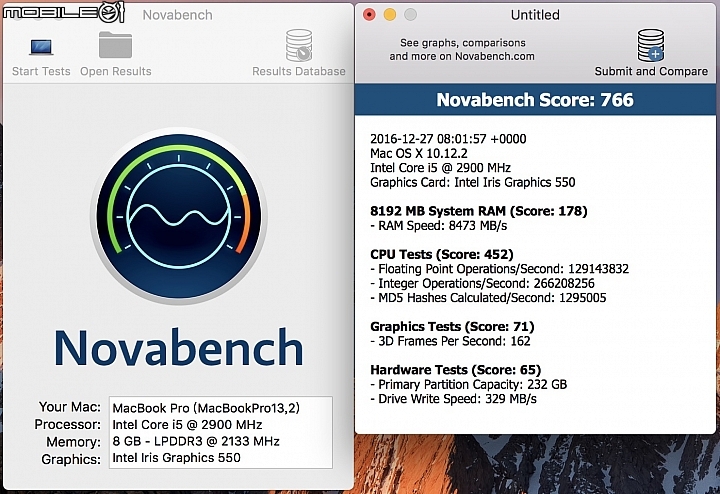720x494 pixels.
Task: Click the date line 2016-12-27 08:01:57 +0000
Action: coord(448,139)
